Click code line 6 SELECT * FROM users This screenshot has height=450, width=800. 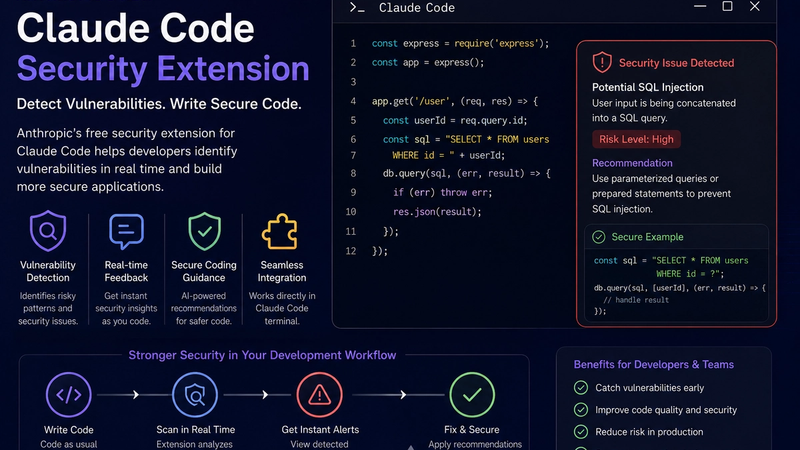466,139
